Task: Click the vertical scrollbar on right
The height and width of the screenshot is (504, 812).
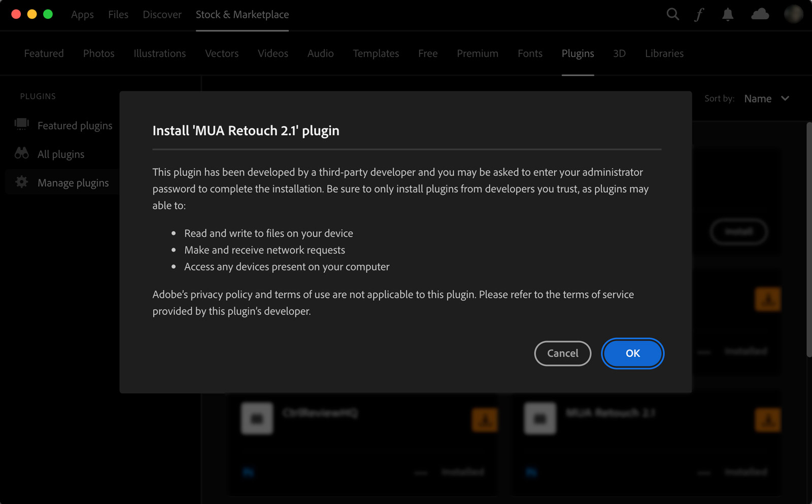Action: tap(809, 238)
